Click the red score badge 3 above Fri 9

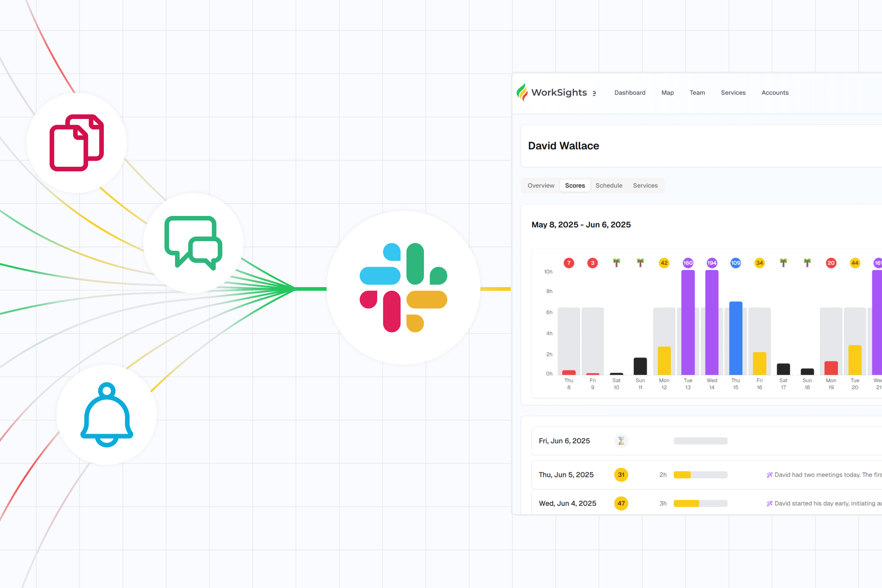point(593,263)
